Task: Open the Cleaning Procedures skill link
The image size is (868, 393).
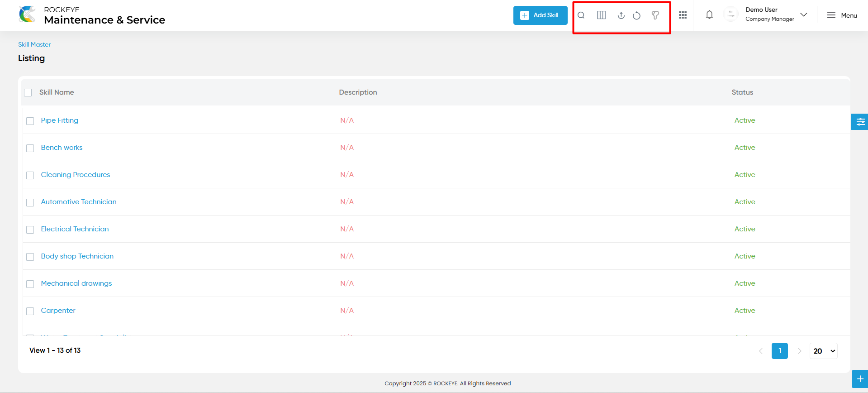Action: (76, 175)
